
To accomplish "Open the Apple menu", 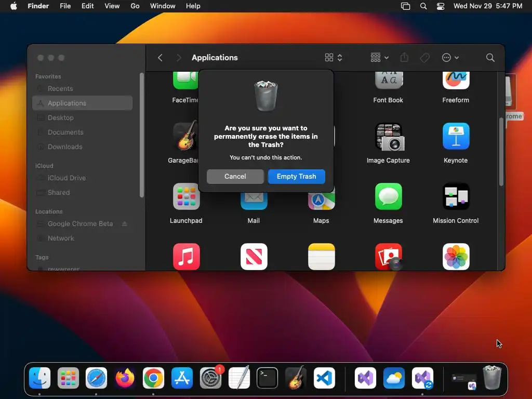I will coord(14,6).
